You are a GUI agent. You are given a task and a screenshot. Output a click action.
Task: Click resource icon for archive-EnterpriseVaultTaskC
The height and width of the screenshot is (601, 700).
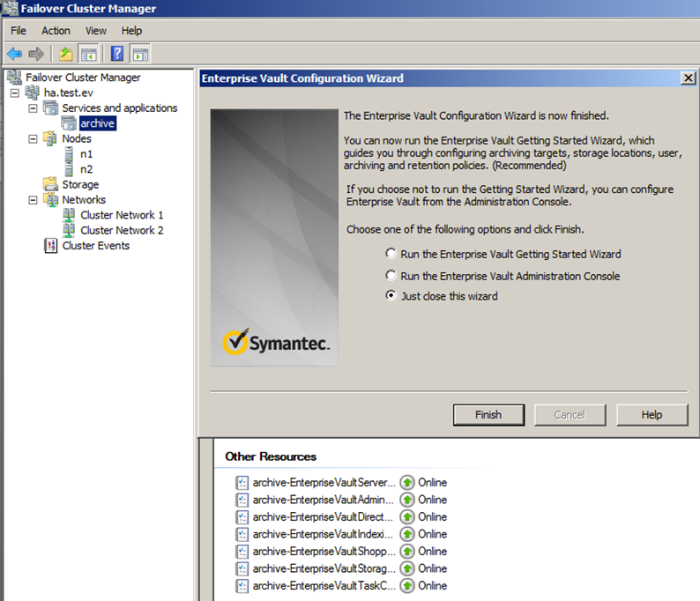point(242,586)
